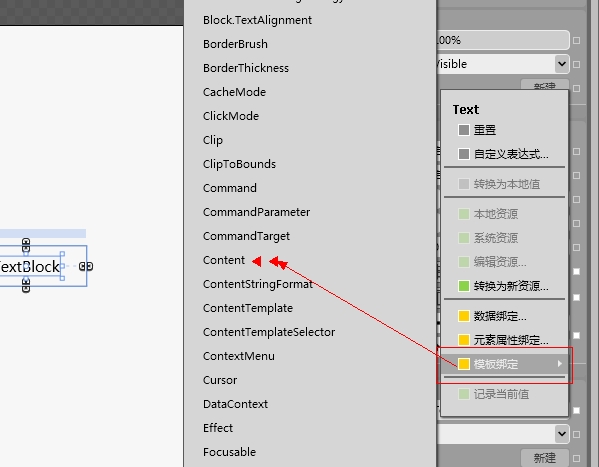
Task: Select ContentStringFormat entry
Action: pos(258,284)
